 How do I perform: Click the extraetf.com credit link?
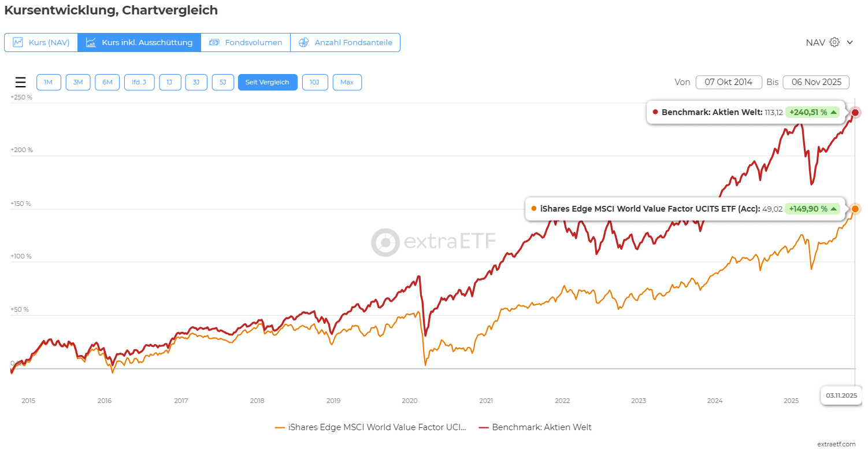click(x=836, y=443)
